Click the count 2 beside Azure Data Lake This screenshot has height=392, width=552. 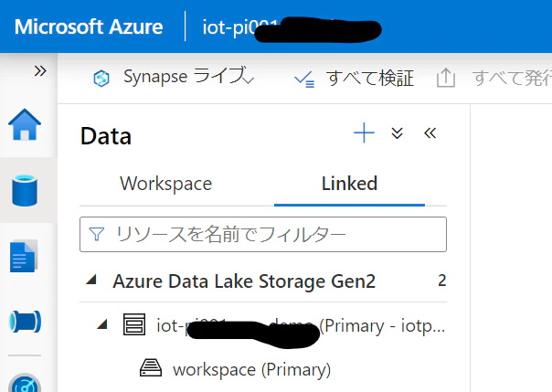(442, 281)
